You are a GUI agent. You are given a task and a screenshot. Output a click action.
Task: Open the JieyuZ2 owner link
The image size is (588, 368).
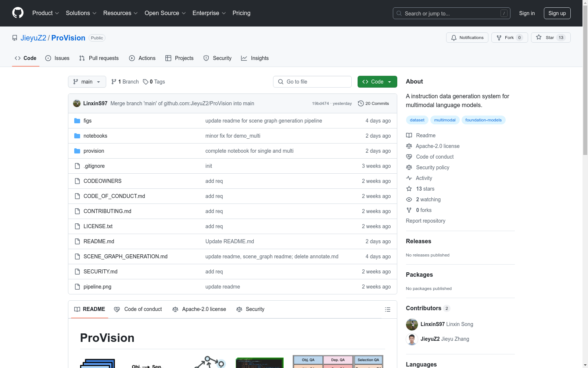click(x=33, y=38)
